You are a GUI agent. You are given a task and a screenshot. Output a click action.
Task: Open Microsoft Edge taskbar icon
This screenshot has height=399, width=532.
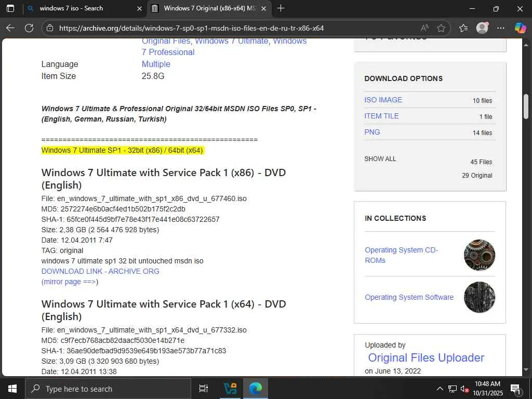point(256,389)
